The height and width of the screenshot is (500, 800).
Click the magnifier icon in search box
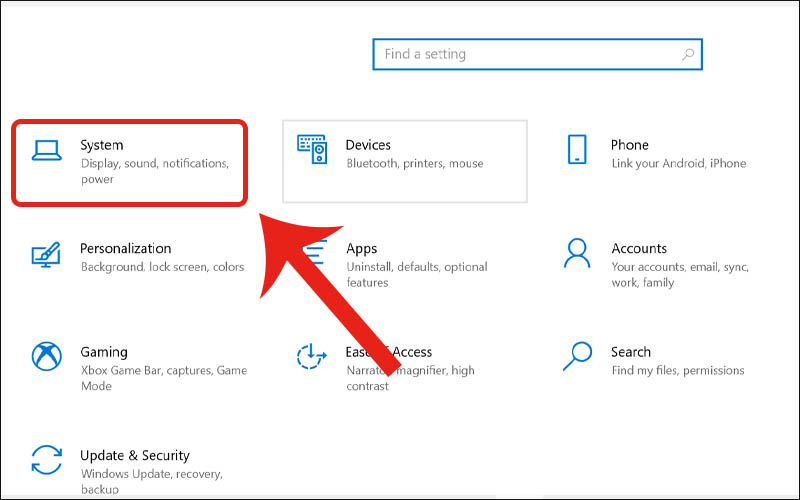click(688, 54)
